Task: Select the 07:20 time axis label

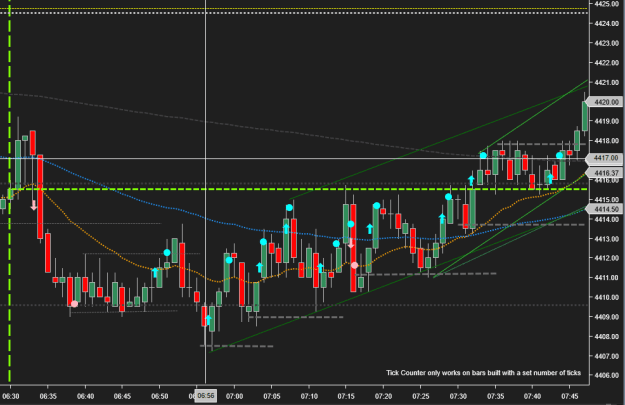Action: tap(383, 396)
